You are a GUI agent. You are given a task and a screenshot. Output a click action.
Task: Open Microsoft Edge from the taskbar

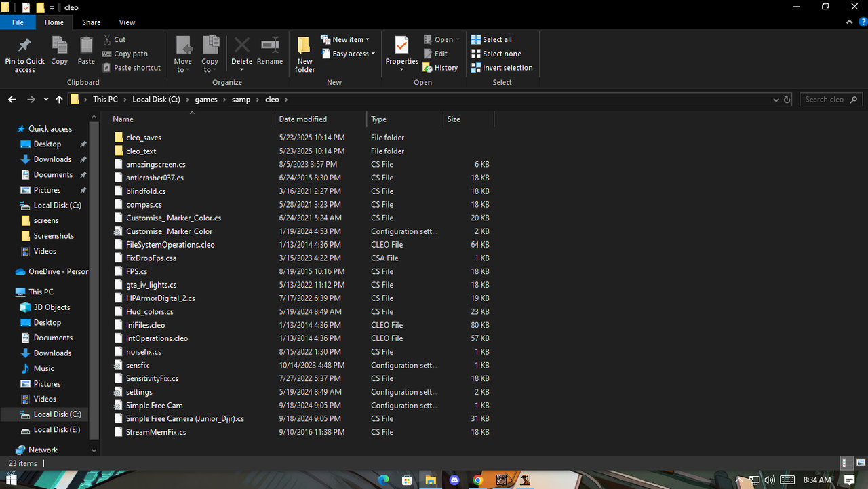coord(383,480)
